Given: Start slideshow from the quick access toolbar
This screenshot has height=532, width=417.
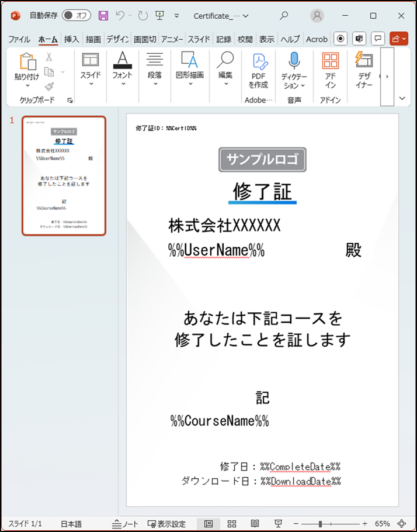Looking at the screenshot, I should click(159, 15).
